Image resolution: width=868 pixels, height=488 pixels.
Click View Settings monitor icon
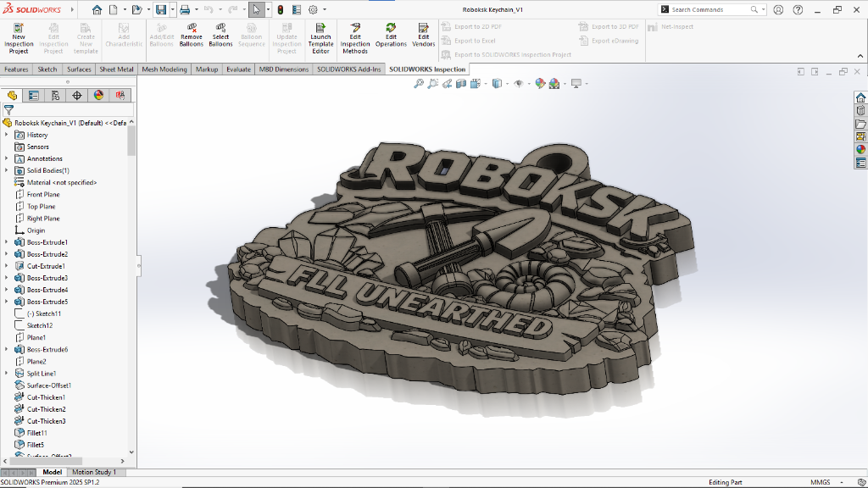[x=576, y=84]
